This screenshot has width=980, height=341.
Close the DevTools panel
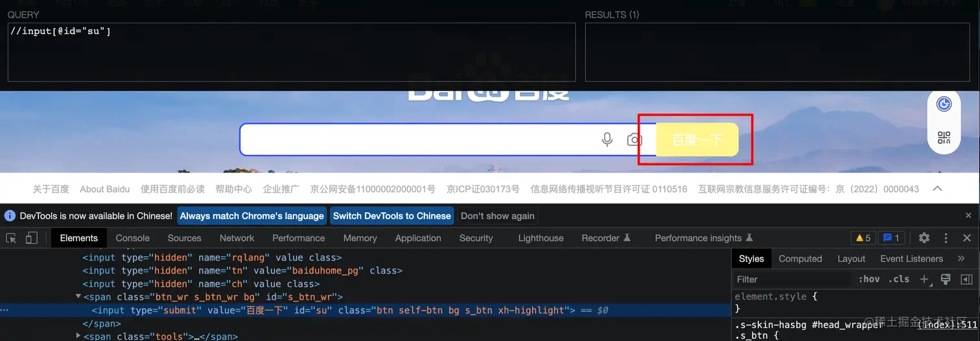tap(966, 238)
